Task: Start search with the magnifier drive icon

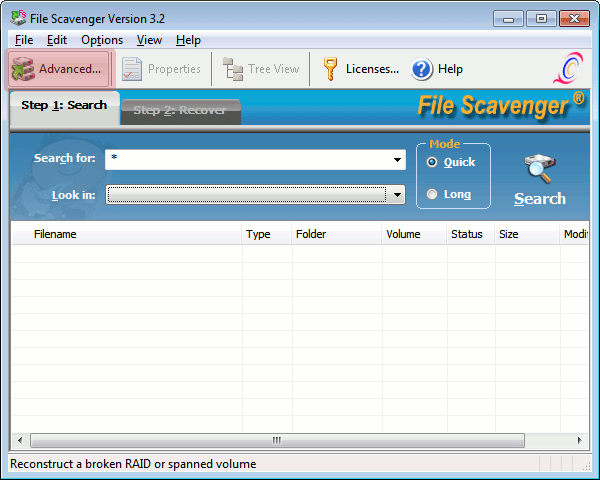Action: [x=540, y=169]
